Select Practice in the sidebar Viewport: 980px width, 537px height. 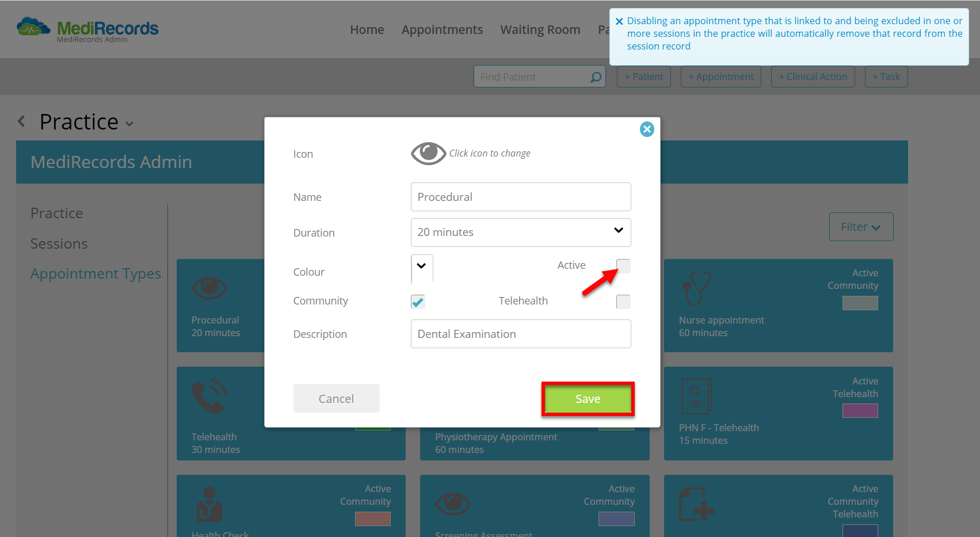tap(56, 213)
